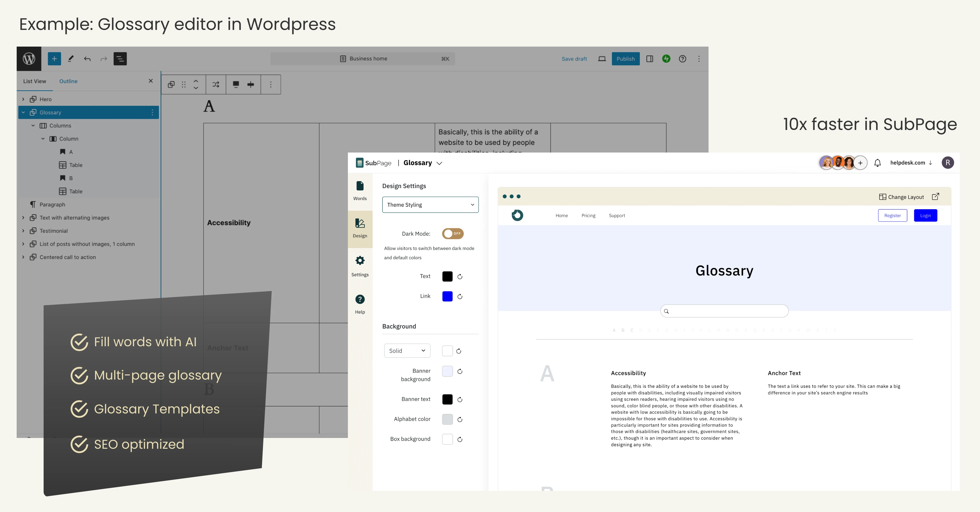The width and height of the screenshot is (980, 512).
Task: Open Glossary row options three-dot menu
Action: [x=152, y=112]
